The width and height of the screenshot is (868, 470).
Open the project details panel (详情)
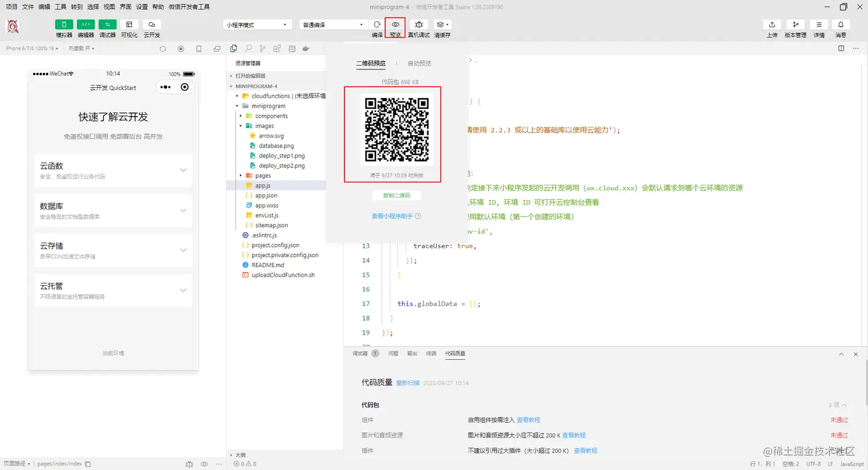[819, 25]
